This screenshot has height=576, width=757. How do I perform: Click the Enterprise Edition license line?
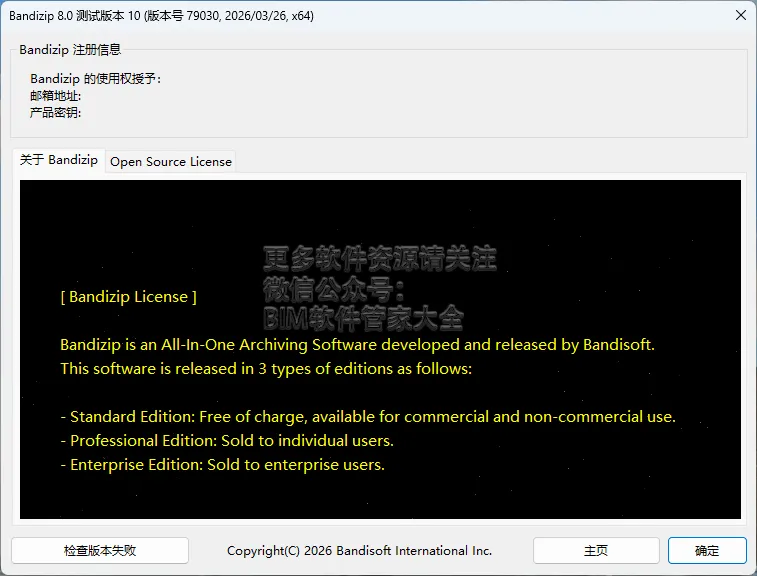tap(223, 464)
